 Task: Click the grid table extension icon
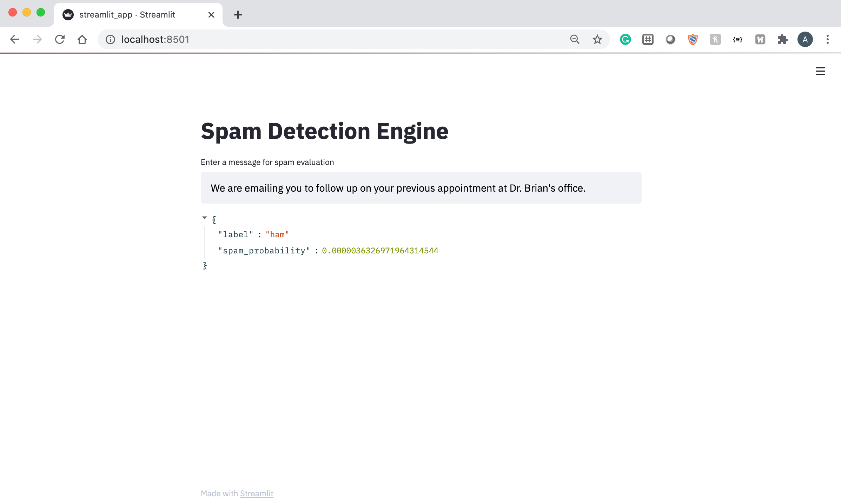tap(648, 39)
